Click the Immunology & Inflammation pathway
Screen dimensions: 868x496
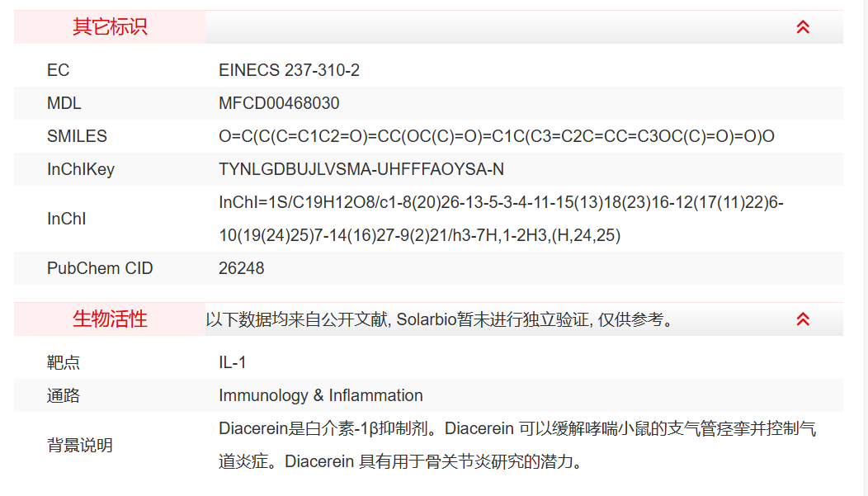point(320,395)
